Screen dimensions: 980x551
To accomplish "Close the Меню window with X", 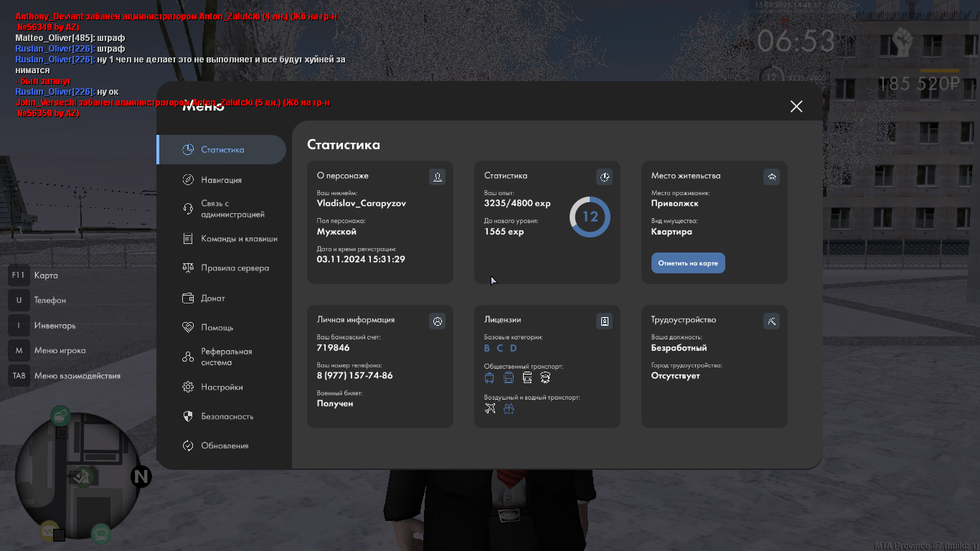I will click(x=796, y=106).
